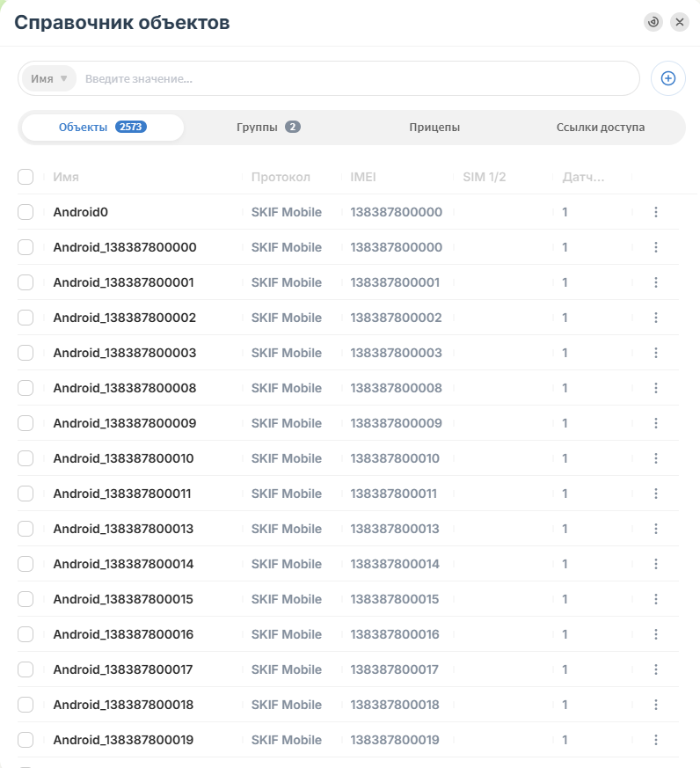Image resolution: width=700 pixels, height=768 pixels.
Task: Show row actions for Android_138387800014
Action: coord(656,564)
